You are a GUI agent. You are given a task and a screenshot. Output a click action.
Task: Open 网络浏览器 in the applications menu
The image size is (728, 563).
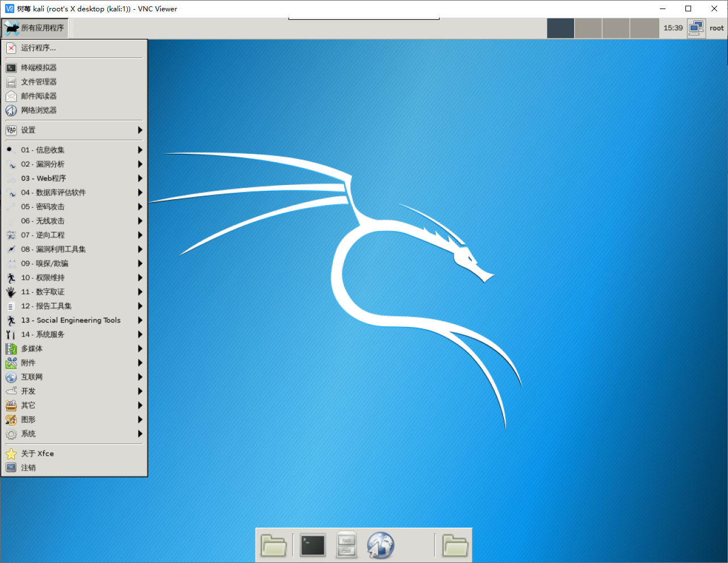[39, 111]
